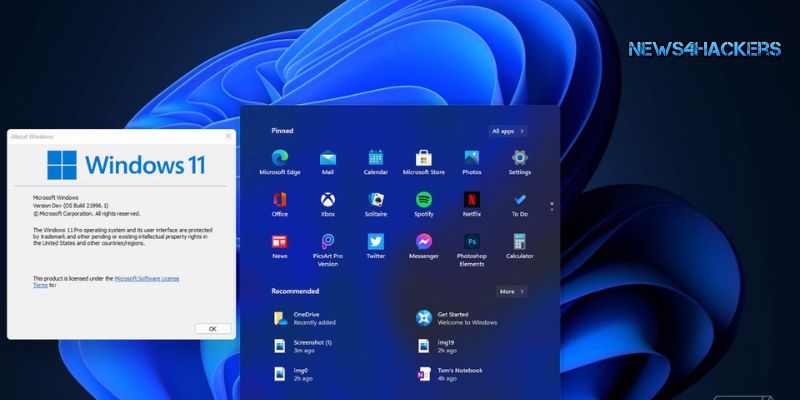Viewport: 800px width, 400px height.
Task: Click OK in About Windows dialog
Action: (x=212, y=328)
